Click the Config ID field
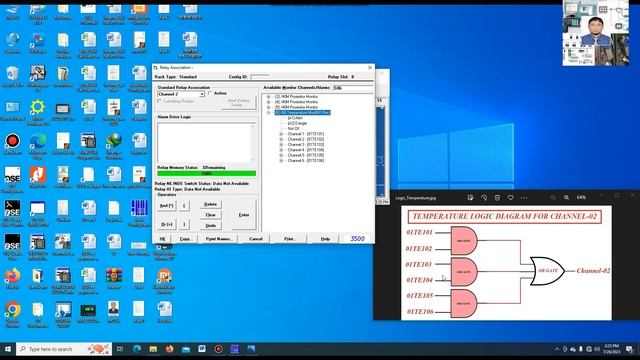The height and width of the screenshot is (360, 640). [260, 77]
